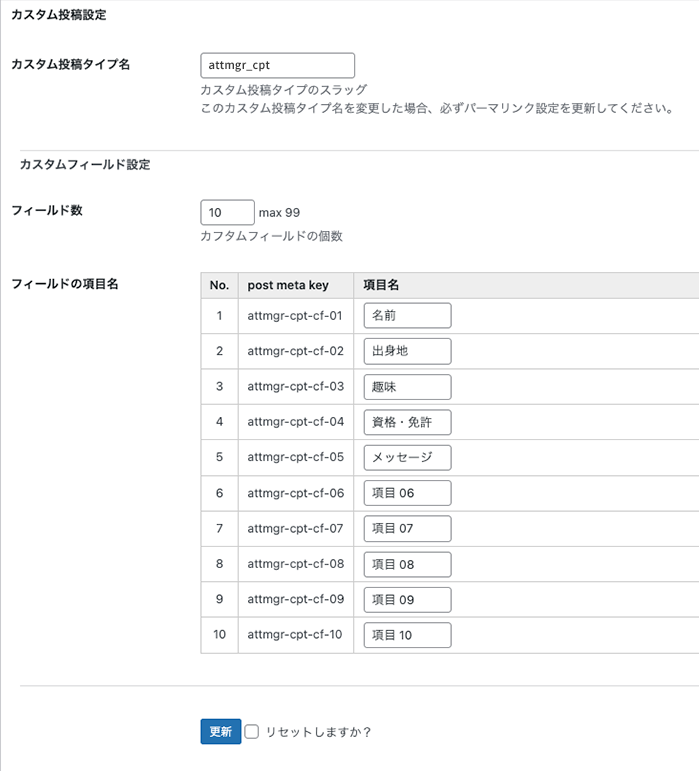The image size is (699, 771).
Task: Focus the 項目 10 input box
Action: click(408, 635)
